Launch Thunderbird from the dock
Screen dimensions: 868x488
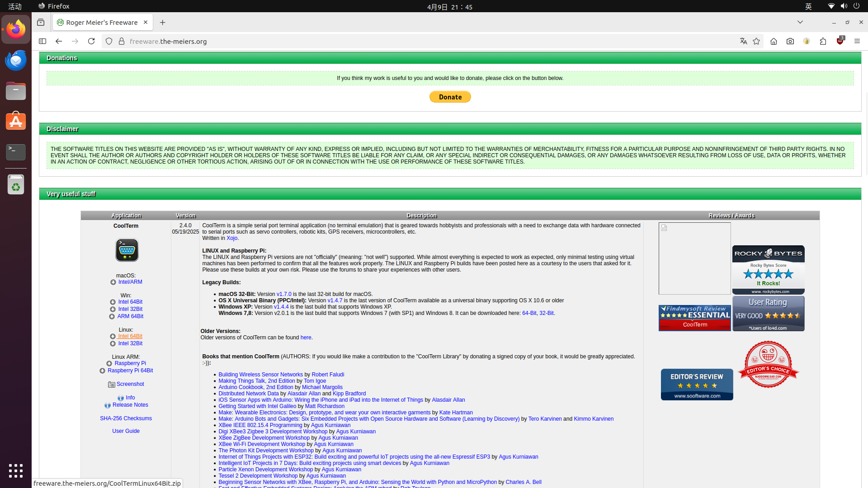[16, 60]
